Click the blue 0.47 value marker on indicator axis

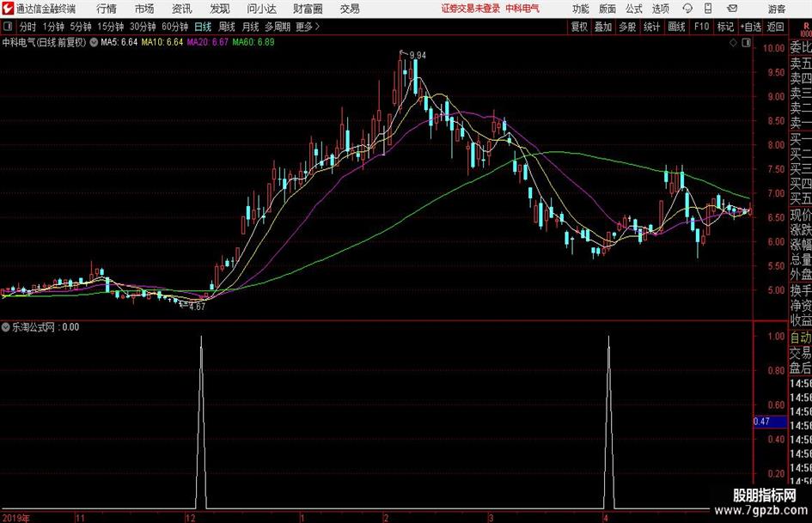tap(770, 422)
